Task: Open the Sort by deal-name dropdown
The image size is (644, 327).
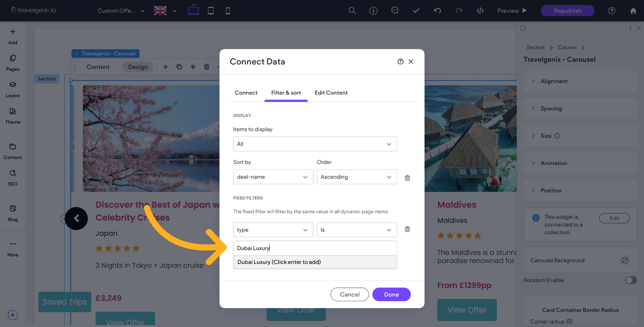Action: pyautogui.click(x=273, y=177)
